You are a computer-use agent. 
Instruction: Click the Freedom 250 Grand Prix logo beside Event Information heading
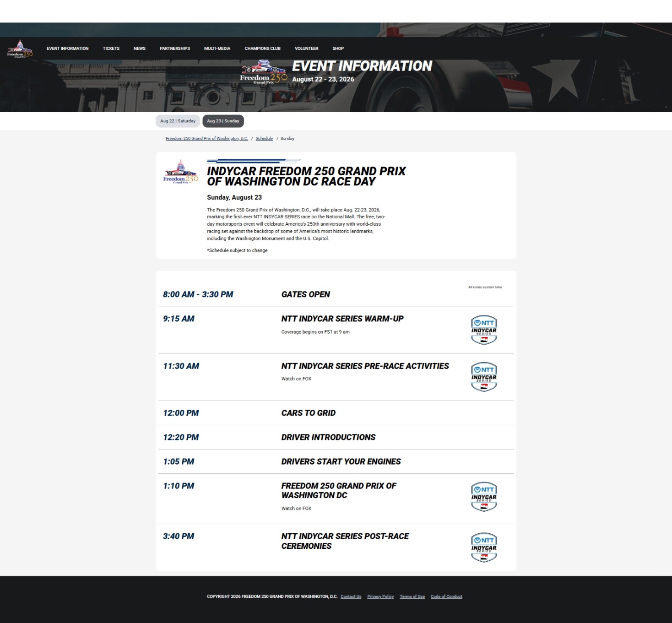coord(264,72)
